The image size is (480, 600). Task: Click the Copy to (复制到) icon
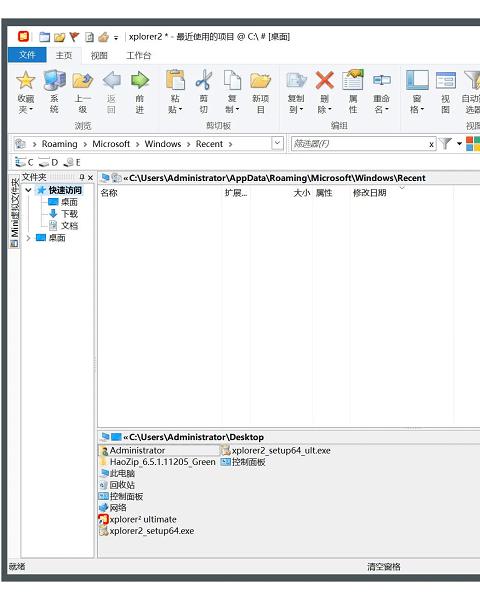(x=296, y=80)
